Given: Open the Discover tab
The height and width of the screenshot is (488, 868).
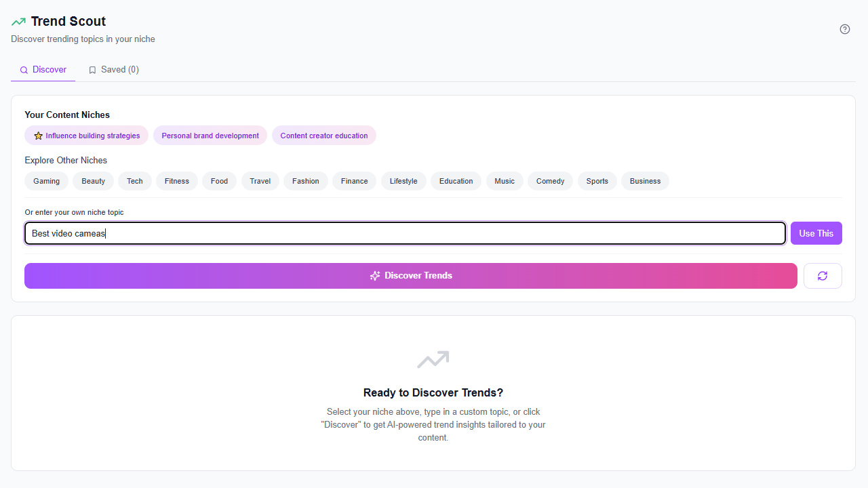Looking at the screenshot, I should point(43,70).
